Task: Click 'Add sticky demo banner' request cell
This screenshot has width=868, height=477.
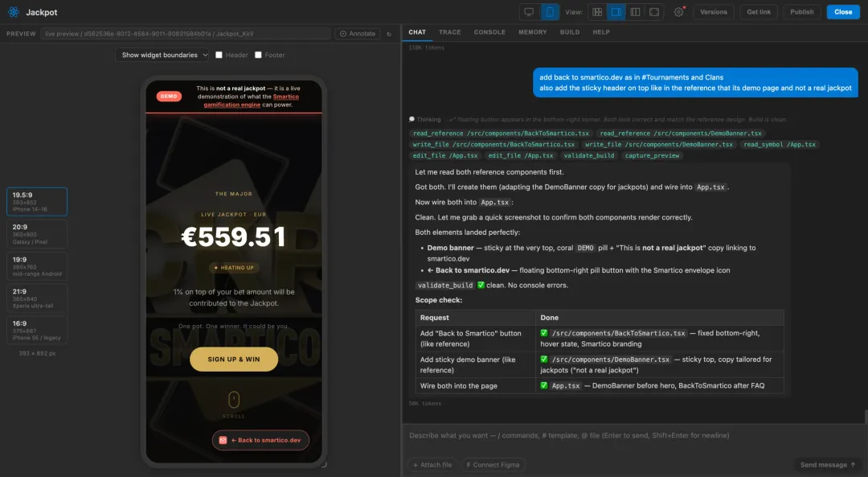Action: (476, 364)
